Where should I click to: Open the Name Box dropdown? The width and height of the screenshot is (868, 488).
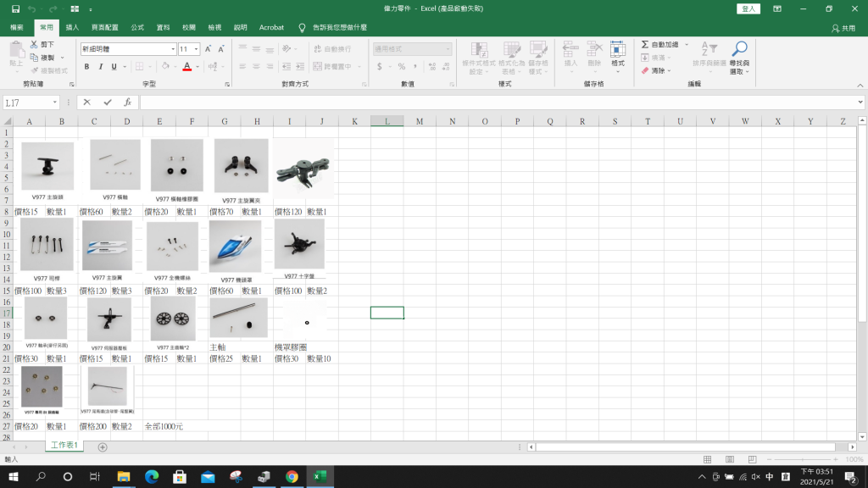coord(54,103)
